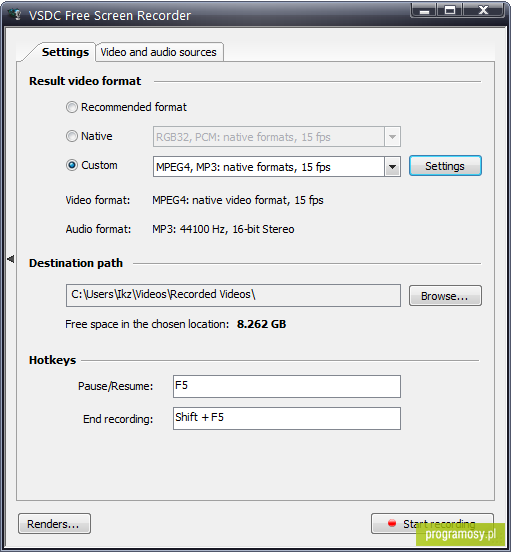Image resolution: width=511 pixels, height=552 pixels.
Task: Switch to the Settings tab
Action: (x=65, y=52)
